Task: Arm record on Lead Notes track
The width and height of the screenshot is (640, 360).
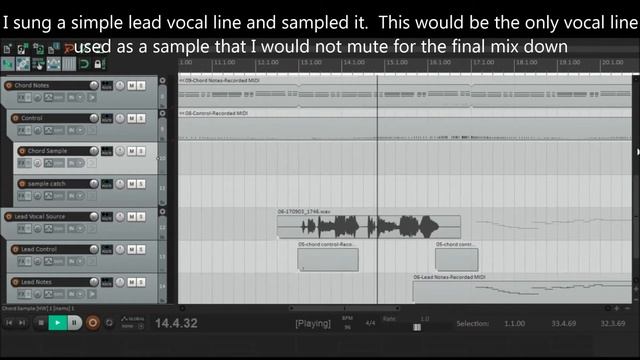Action: pyautogui.click(x=15, y=282)
